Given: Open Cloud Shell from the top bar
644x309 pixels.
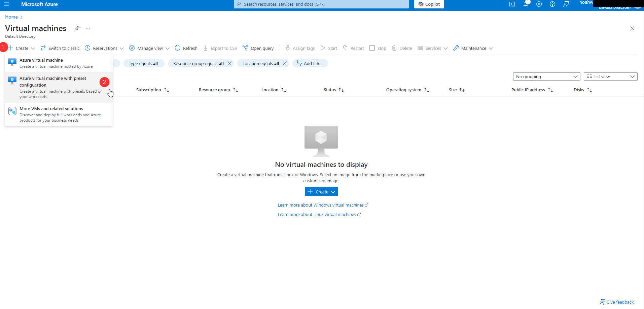Looking at the screenshot, I should pyautogui.click(x=512, y=4).
